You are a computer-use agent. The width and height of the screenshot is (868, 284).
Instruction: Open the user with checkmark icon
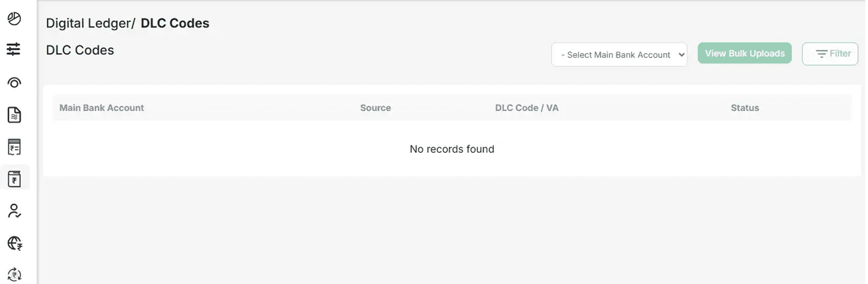(x=14, y=211)
